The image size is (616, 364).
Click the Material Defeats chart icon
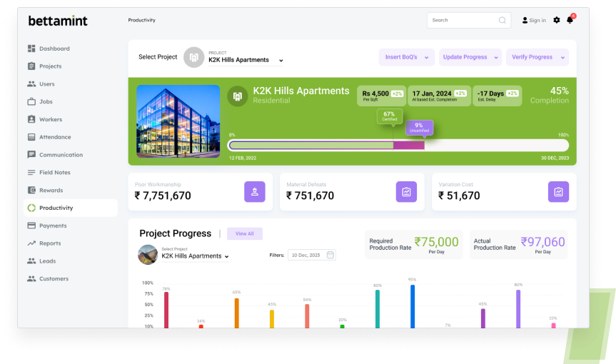(x=406, y=191)
